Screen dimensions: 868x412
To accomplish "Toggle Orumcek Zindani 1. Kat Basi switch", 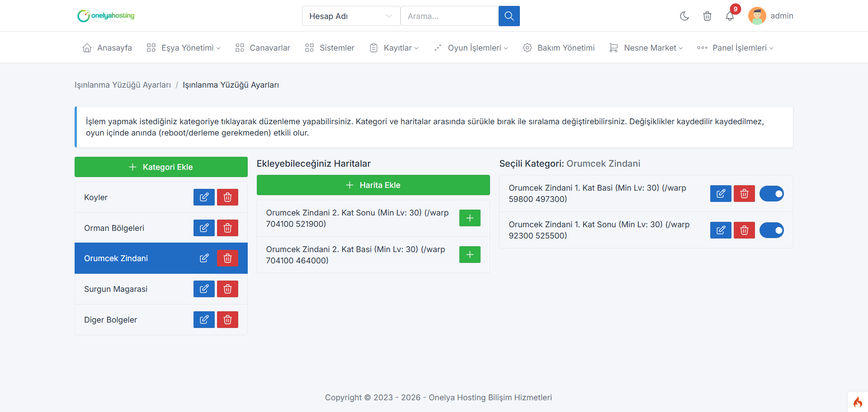I will pos(772,193).
